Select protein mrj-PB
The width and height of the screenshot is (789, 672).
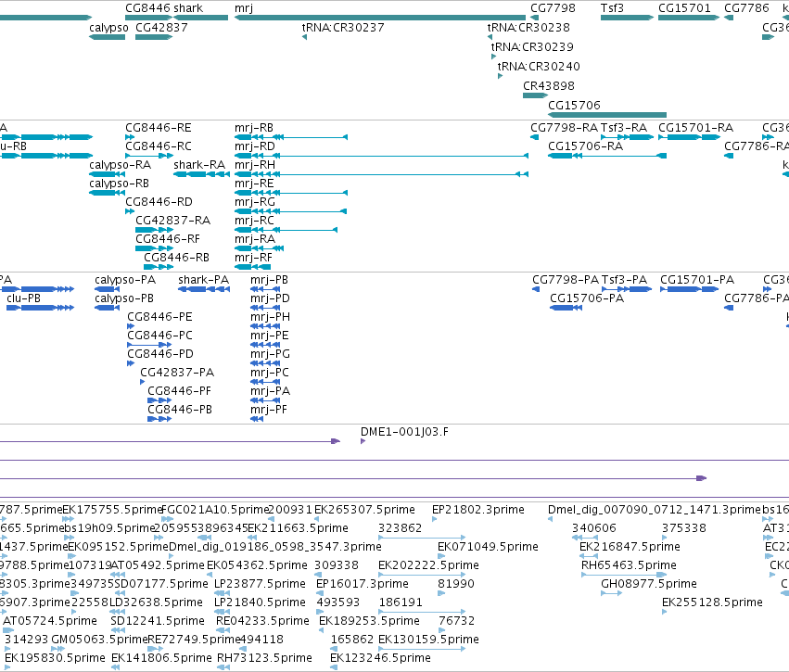pos(265,288)
